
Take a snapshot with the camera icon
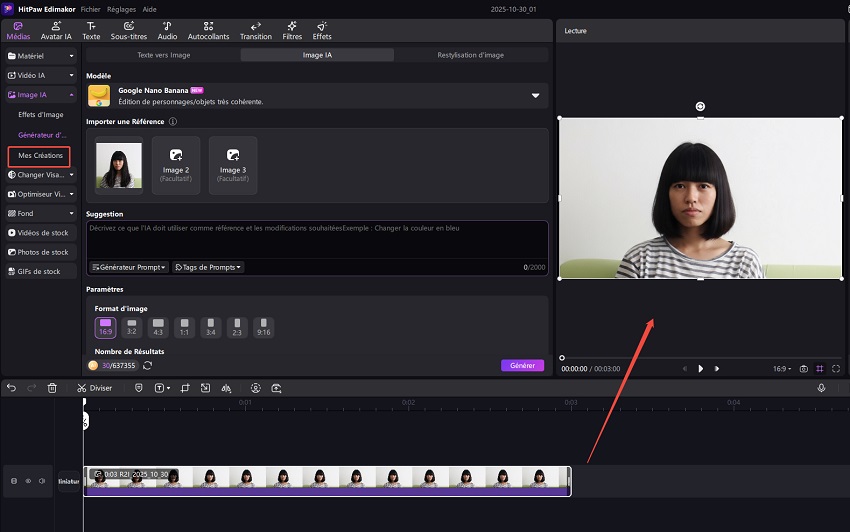803,369
